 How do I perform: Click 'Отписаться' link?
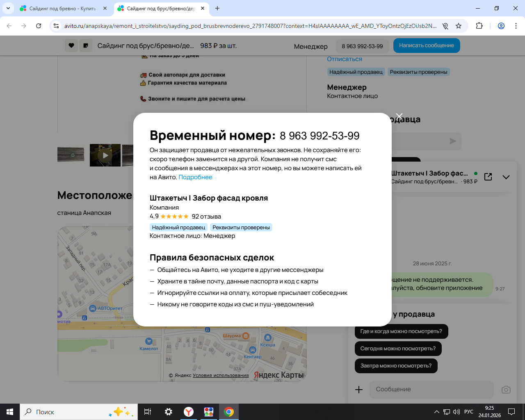coord(345,59)
